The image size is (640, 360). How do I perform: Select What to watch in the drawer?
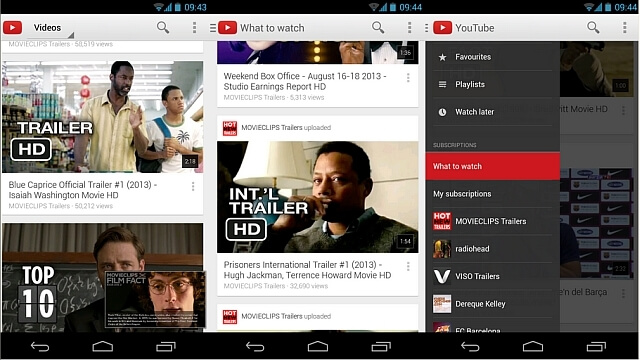coord(493,166)
